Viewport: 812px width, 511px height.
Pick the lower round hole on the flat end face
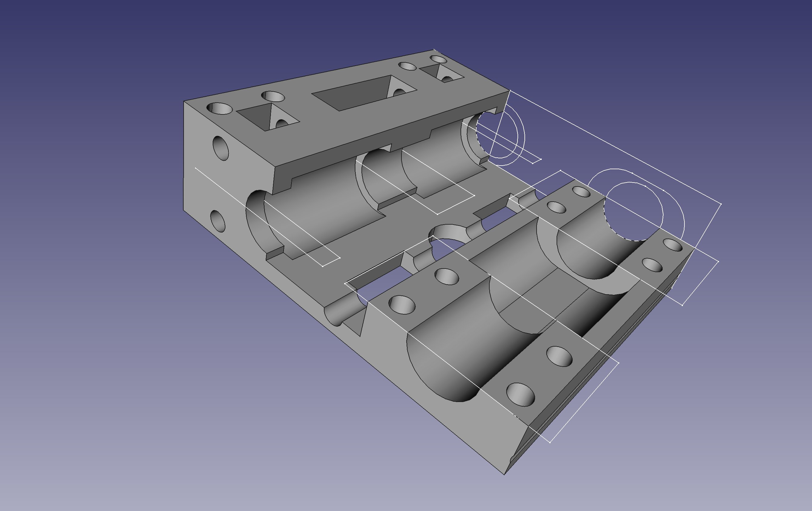[218, 221]
